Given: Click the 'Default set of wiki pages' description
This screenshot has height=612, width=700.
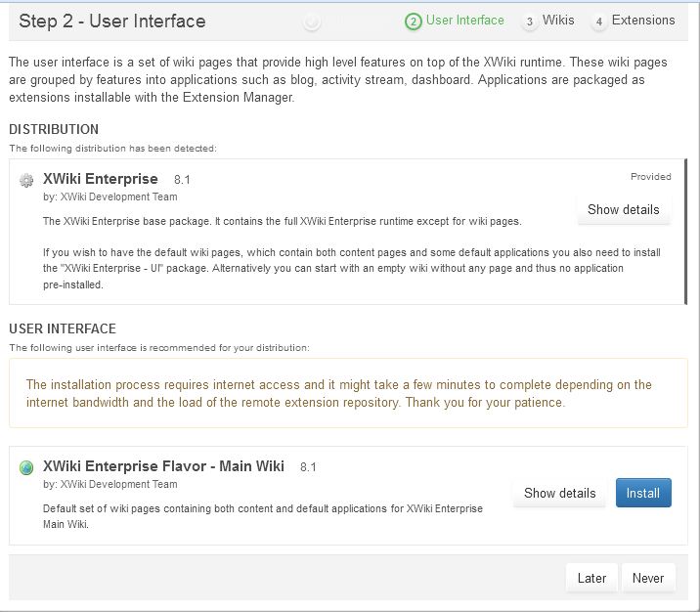Looking at the screenshot, I should (x=263, y=516).
